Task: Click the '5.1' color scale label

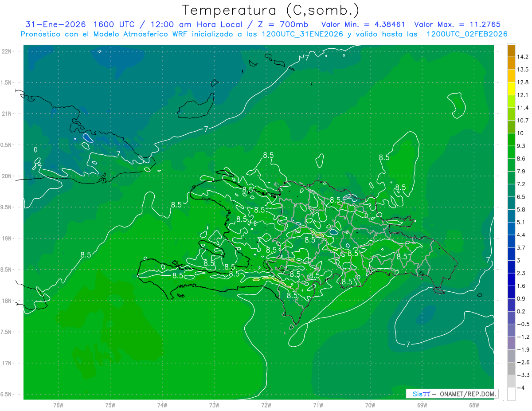Action: [x=522, y=222]
